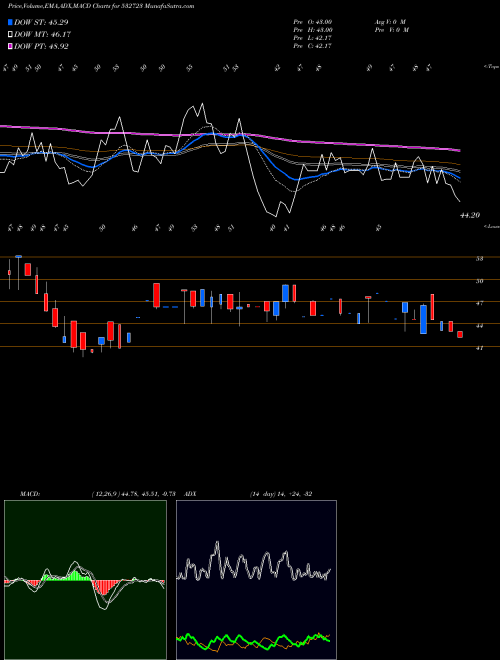
Task: Click the 'Pre C: 42.17' value
Action: 313,46
